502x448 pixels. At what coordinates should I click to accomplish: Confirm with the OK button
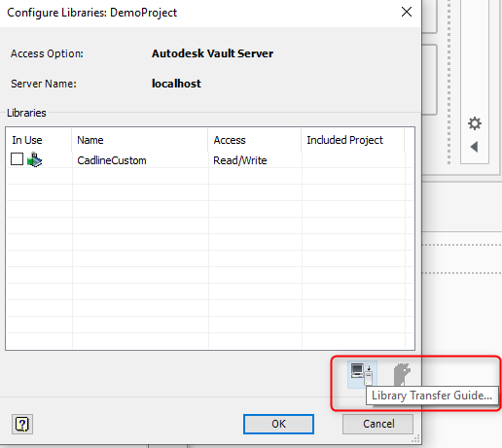pos(278,424)
